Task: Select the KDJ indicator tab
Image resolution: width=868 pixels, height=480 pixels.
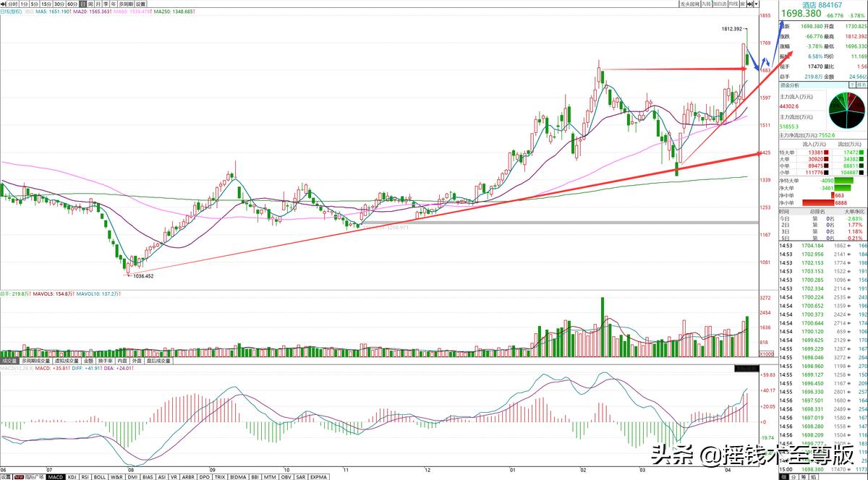Action: (72, 476)
